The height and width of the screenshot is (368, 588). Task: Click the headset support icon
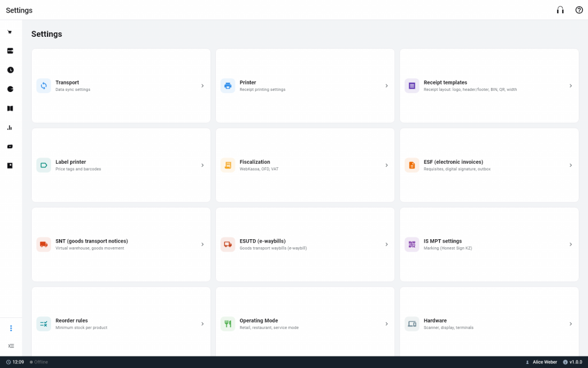(560, 10)
